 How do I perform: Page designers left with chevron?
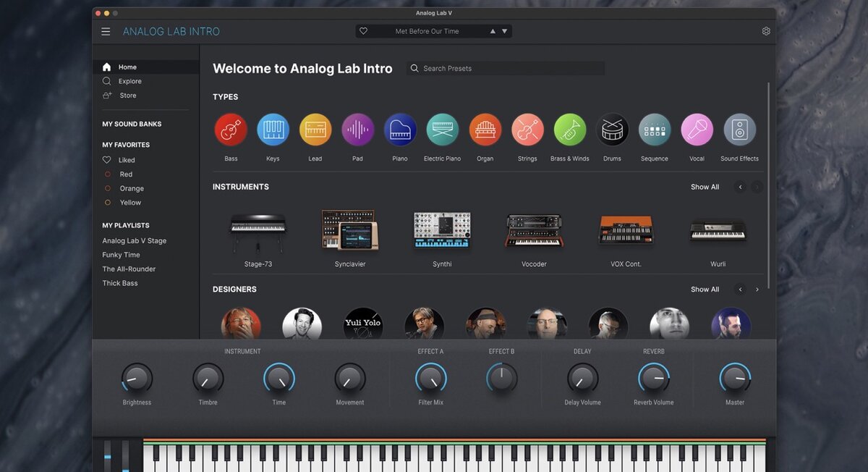coord(740,290)
